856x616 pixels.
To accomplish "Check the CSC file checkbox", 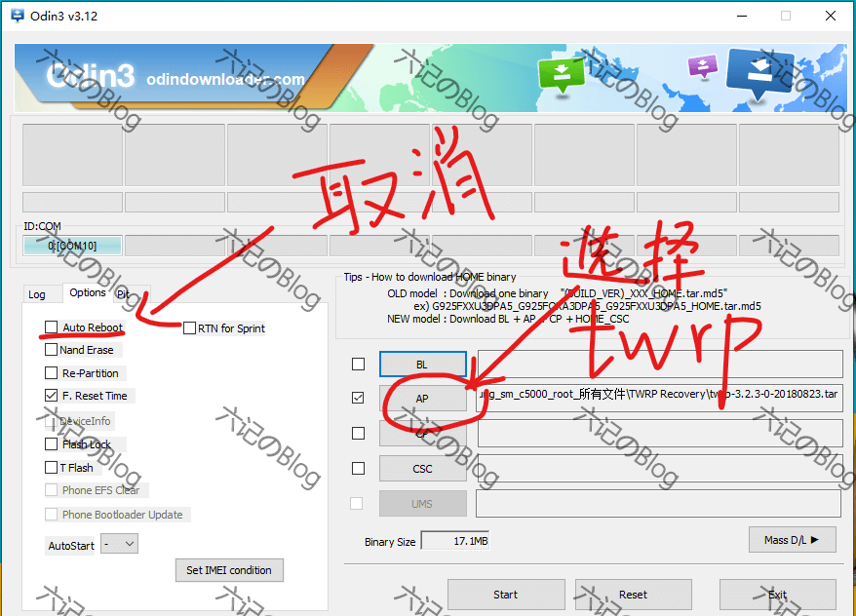I will 358,468.
